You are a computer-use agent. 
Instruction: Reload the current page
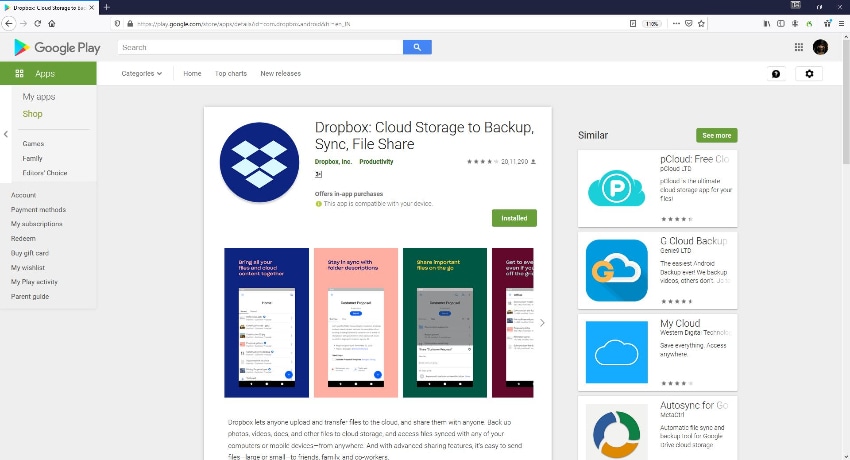tap(37, 23)
